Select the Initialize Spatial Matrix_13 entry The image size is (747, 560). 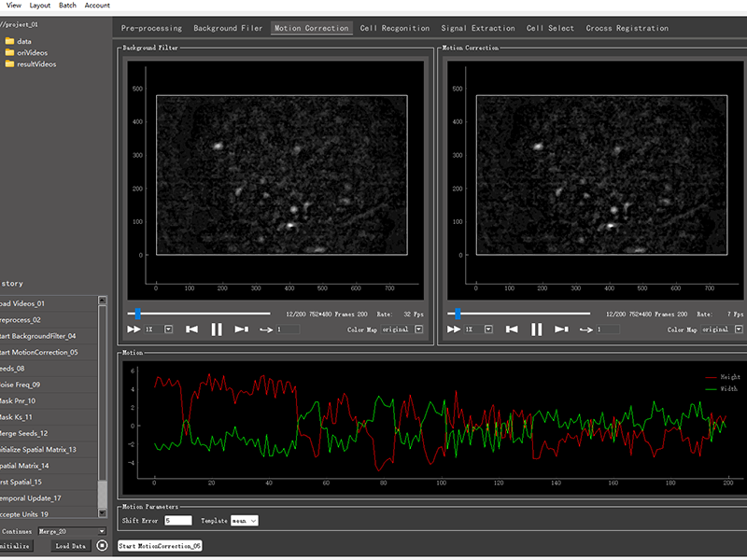[48, 449]
